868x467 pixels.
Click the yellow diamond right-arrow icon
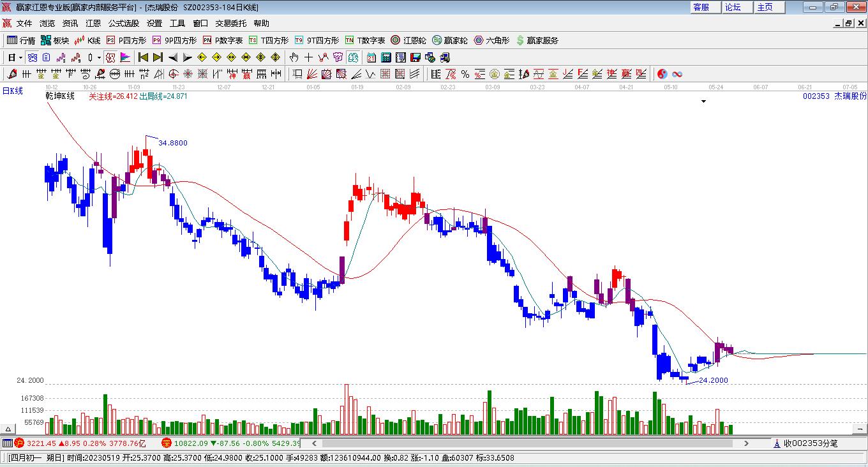point(217,57)
